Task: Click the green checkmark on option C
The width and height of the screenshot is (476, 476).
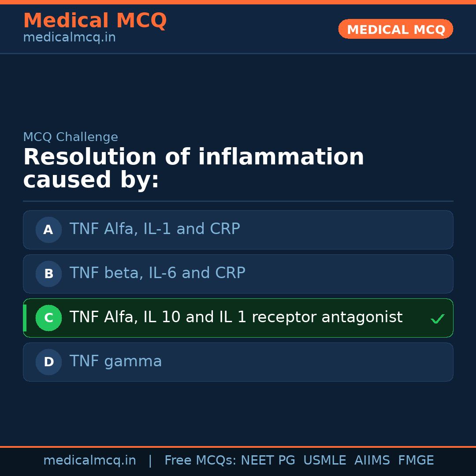Action: pyautogui.click(x=438, y=319)
